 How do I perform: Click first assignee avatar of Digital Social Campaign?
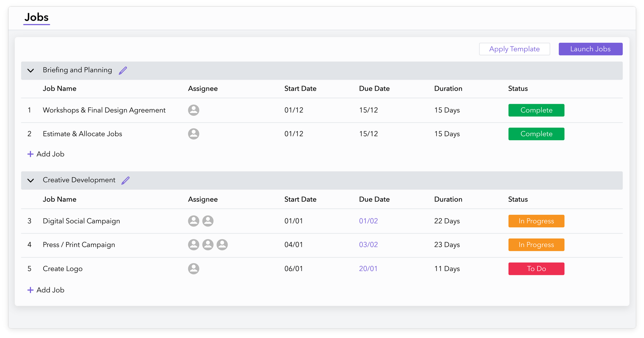[x=193, y=221]
